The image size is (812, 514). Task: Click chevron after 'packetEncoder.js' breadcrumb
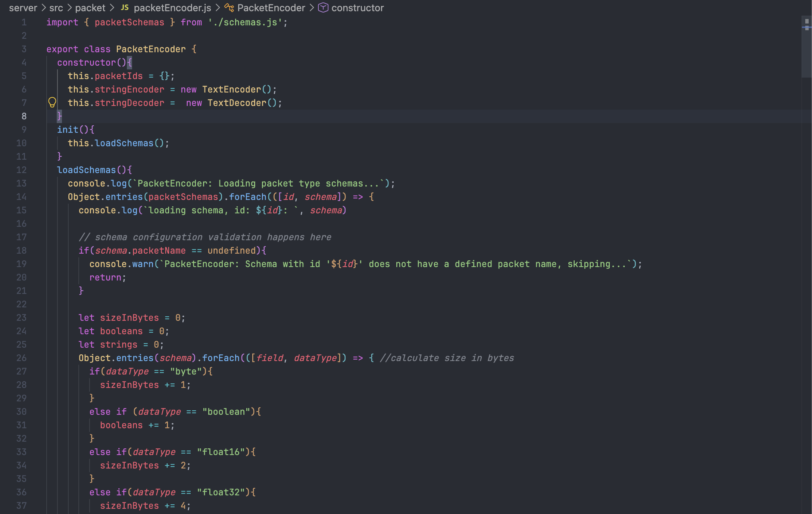[x=218, y=8]
